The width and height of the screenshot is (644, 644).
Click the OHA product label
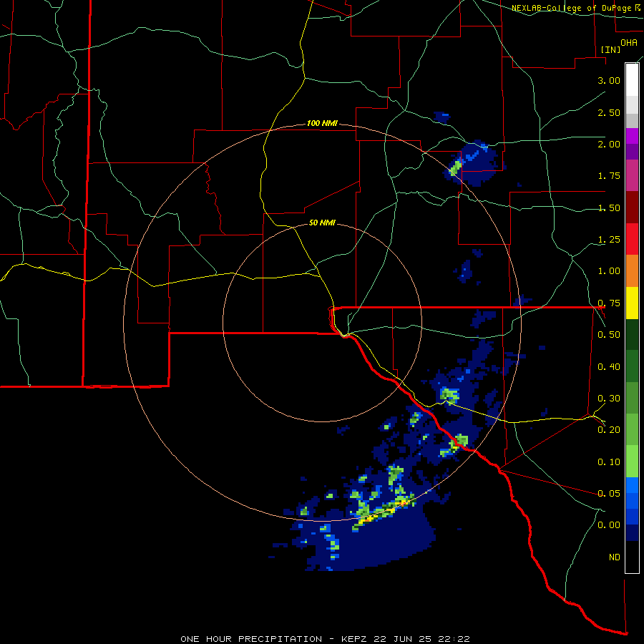pos(629,42)
